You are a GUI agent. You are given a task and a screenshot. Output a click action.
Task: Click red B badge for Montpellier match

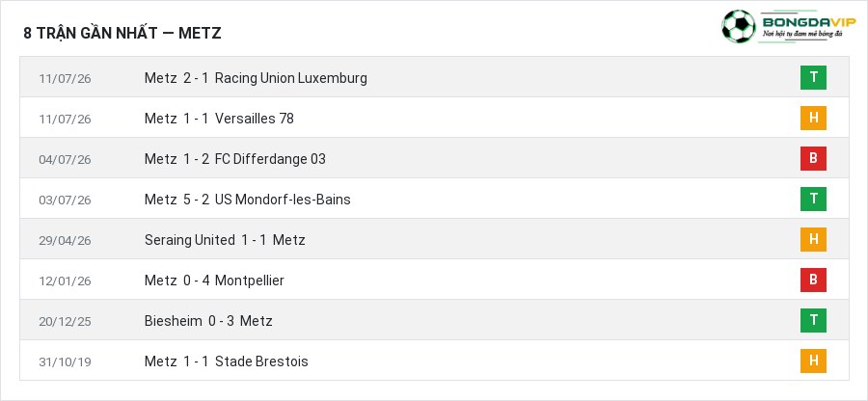(x=813, y=280)
